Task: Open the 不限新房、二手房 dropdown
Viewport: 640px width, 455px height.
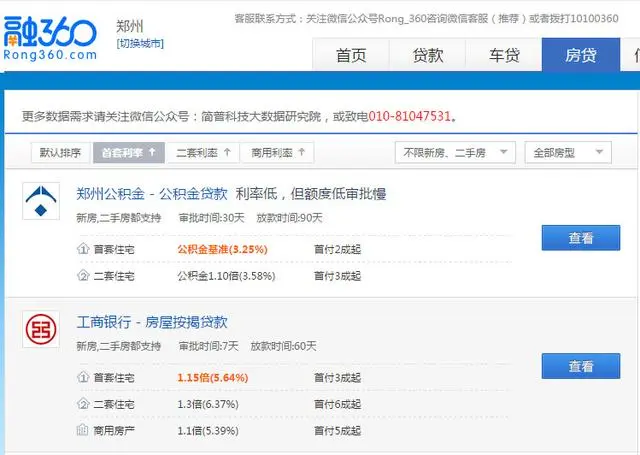Action: tap(455, 153)
